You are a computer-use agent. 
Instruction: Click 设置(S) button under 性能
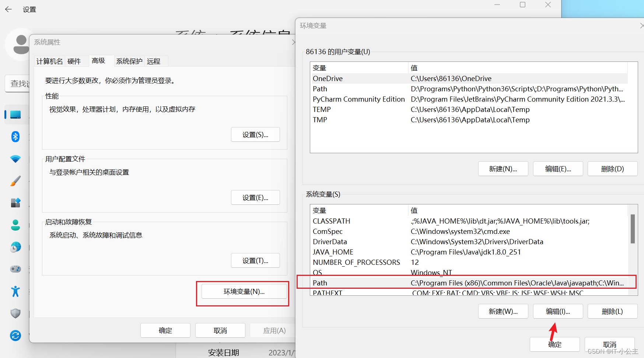point(255,134)
